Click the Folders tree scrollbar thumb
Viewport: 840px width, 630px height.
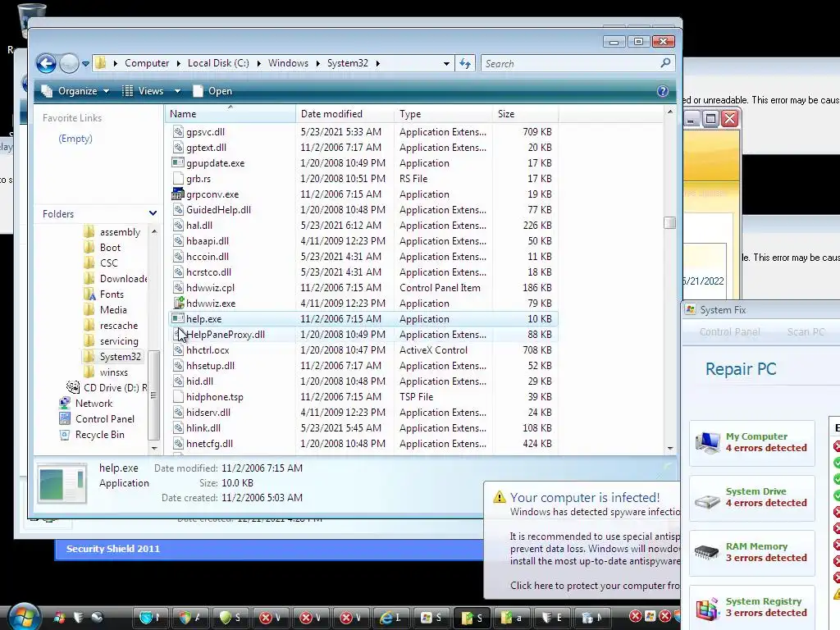click(153, 395)
